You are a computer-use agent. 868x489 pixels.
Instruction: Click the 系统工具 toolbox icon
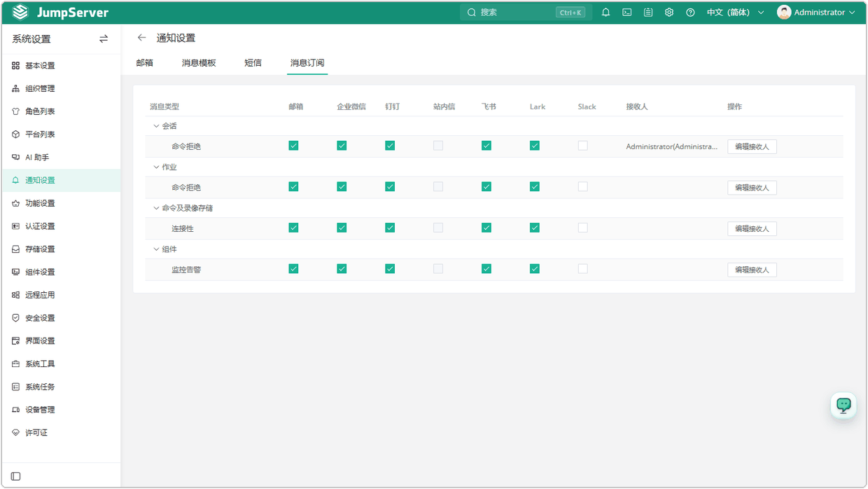tap(16, 364)
